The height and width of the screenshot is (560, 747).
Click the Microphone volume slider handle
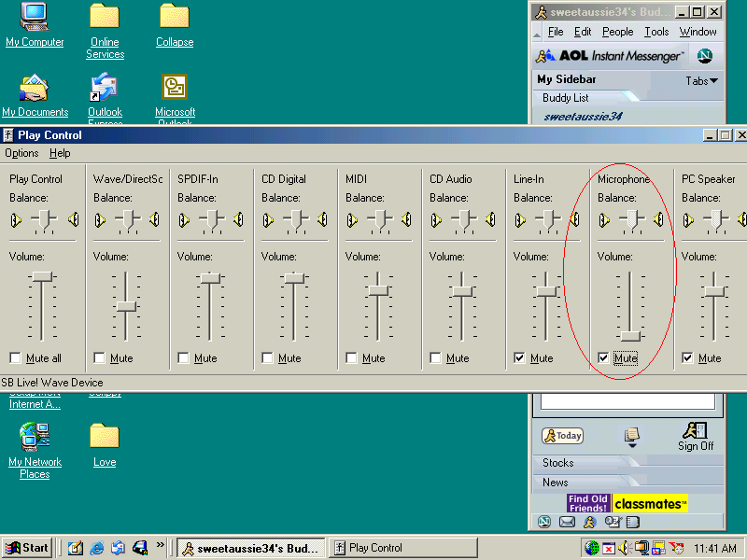coord(630,336)
